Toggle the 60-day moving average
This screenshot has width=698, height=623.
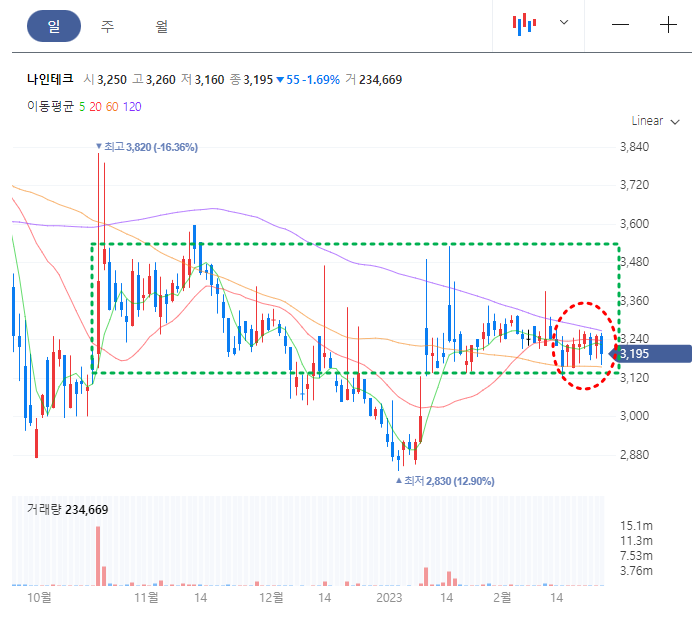point(112,107)
